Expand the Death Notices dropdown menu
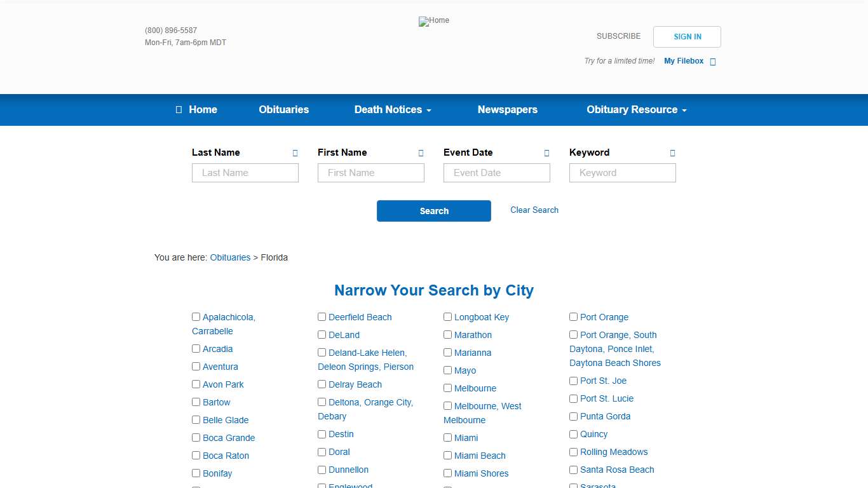This screenshot has height=488, width=868. [392, 110]
